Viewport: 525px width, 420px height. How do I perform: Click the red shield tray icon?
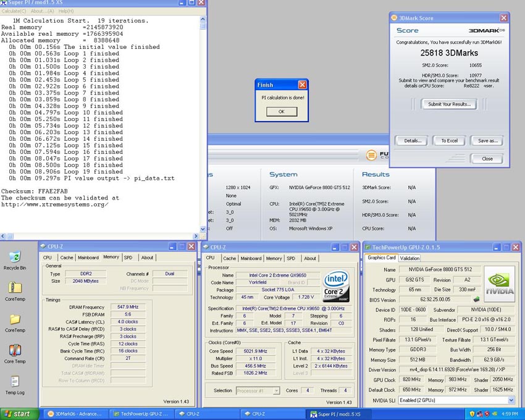[487, 414]
